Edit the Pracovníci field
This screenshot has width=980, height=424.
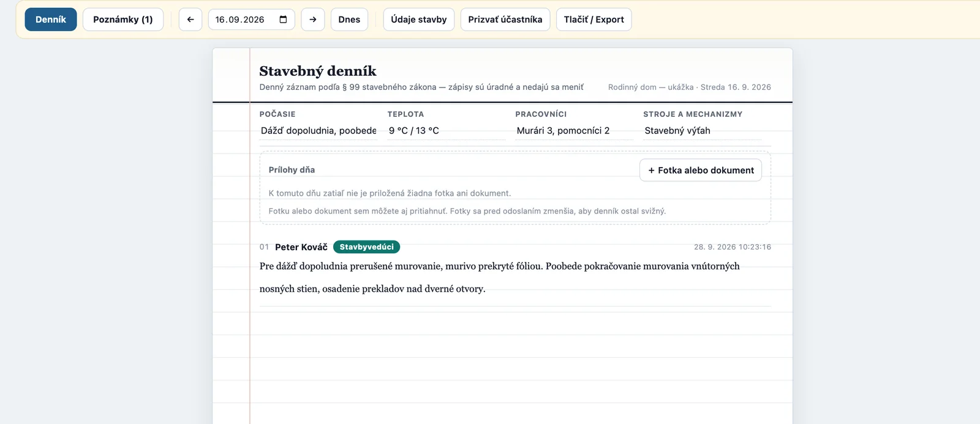click(574, 131)
